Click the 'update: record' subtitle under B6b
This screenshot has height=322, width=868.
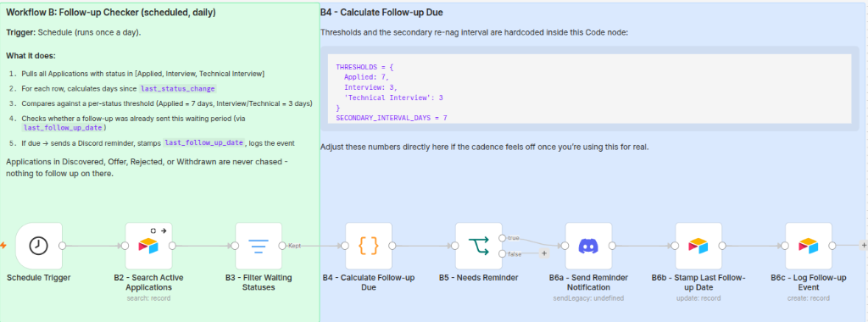(698, 298)
